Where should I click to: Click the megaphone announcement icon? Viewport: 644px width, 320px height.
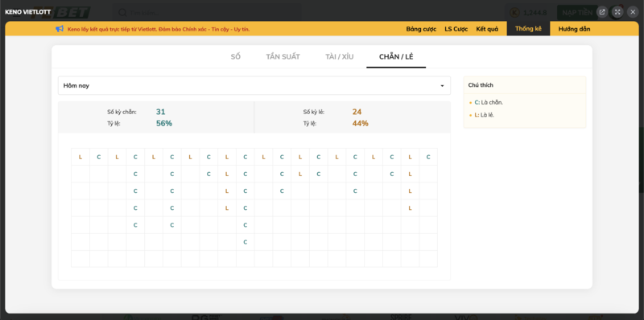coord(60,29)
